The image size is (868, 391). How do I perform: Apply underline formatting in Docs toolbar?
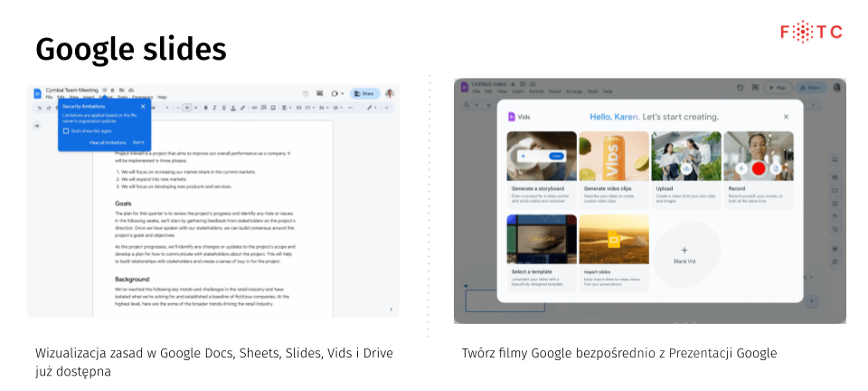click(x=223, y=108)
